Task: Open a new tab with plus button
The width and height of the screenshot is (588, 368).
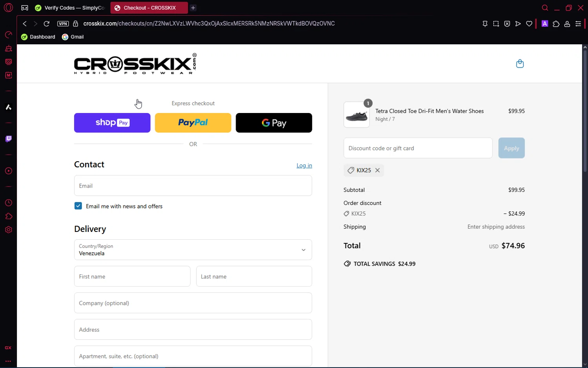Action: [193, 8]
